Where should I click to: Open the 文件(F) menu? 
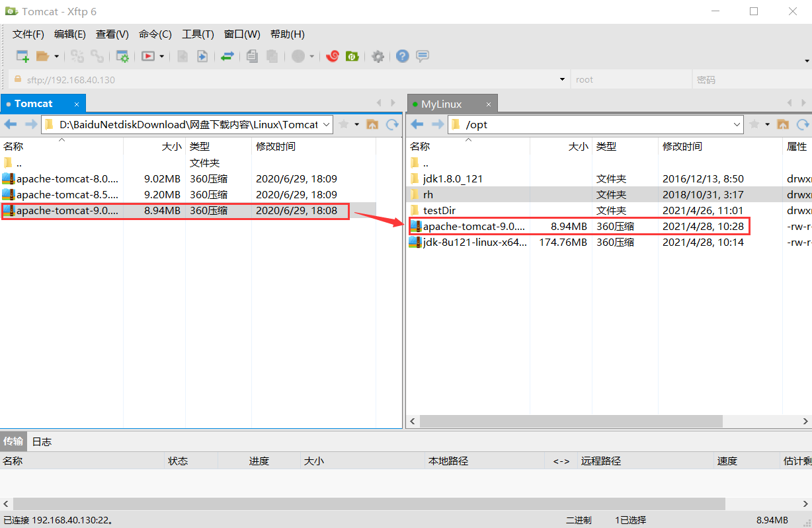coord(28,34)
